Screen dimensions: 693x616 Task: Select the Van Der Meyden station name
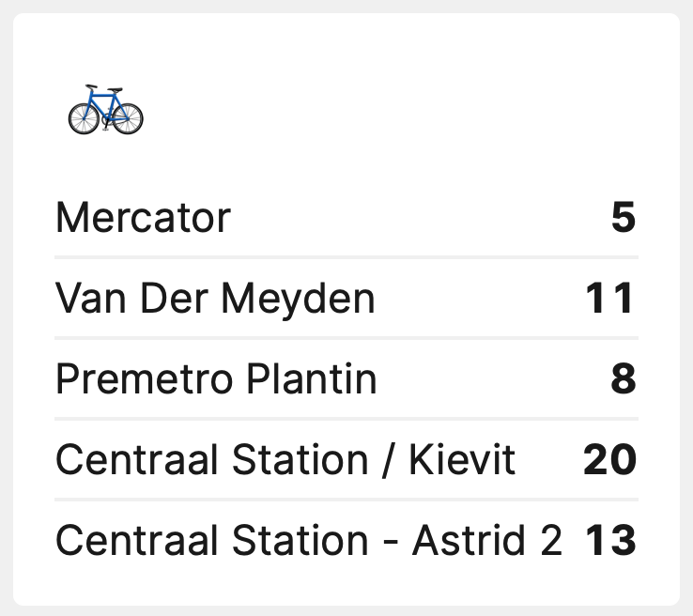(215, 300)
